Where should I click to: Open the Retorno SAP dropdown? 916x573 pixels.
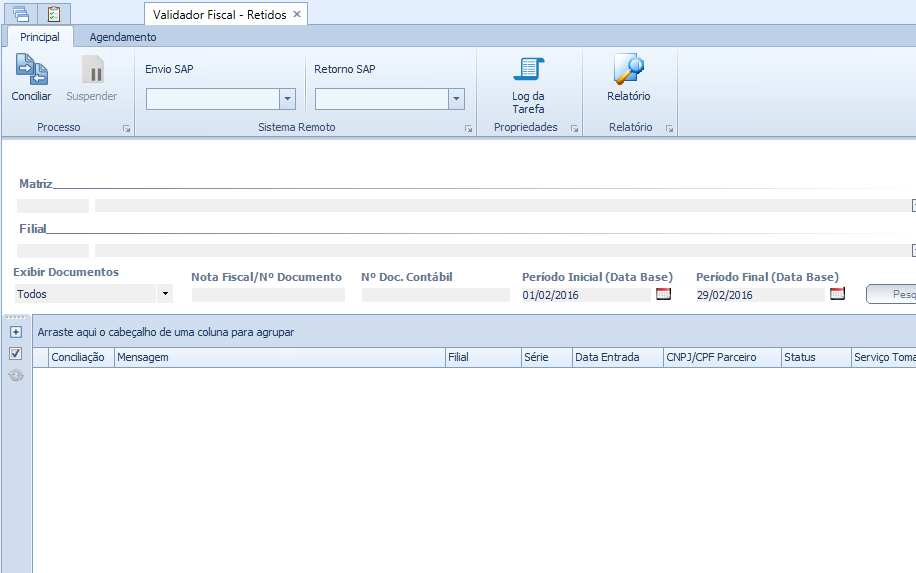coord(456,99)
